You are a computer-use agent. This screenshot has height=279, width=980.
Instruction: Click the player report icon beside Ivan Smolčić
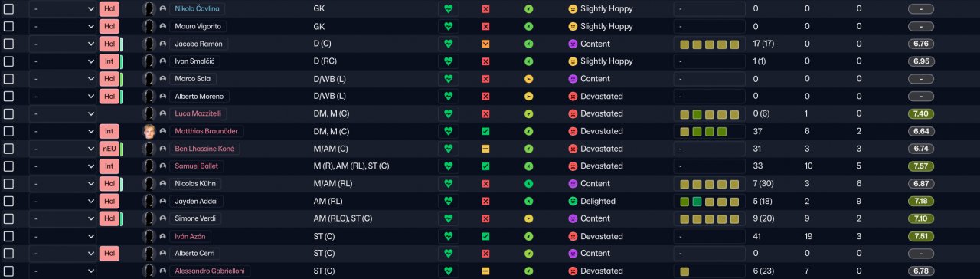coord(162,61)
